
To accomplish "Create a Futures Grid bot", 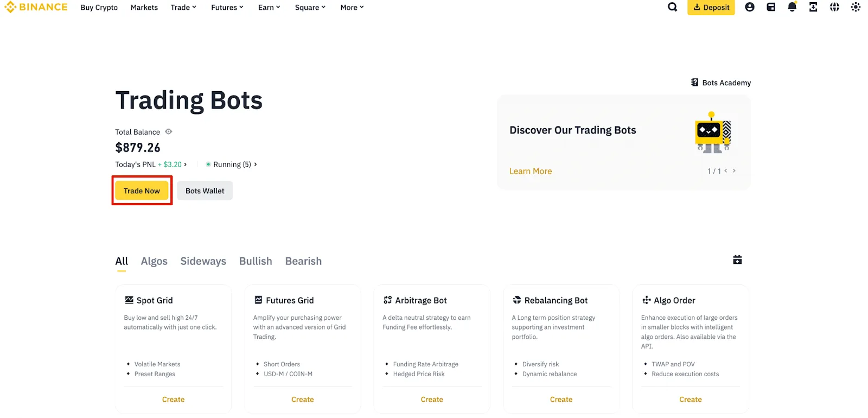I will click(x=303, y=400).
